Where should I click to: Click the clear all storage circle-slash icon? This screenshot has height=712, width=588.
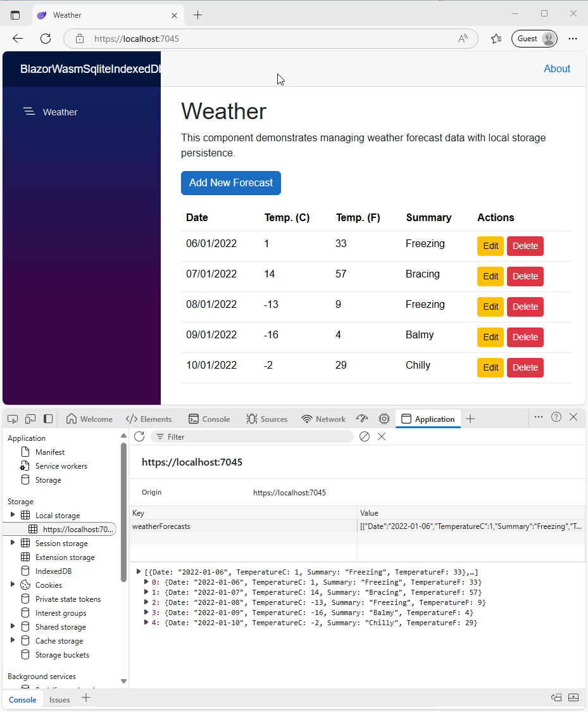point(365,436)
